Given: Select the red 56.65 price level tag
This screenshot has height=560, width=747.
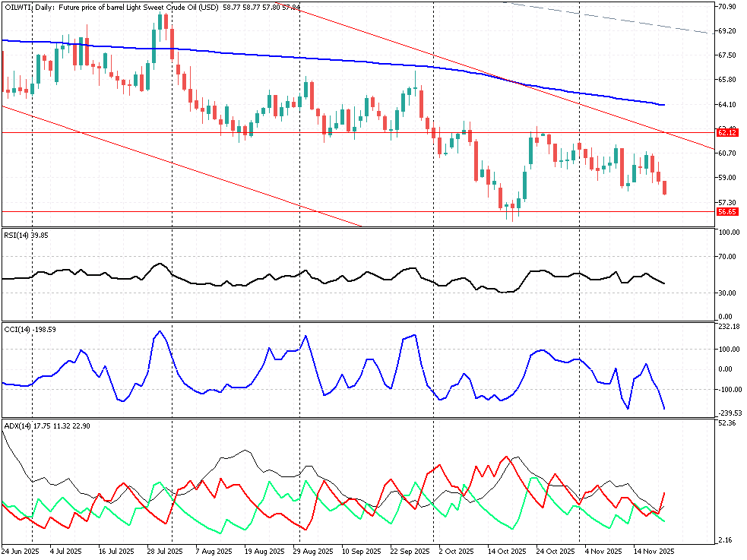Looking at the screenshot, I should pos(727,212).
